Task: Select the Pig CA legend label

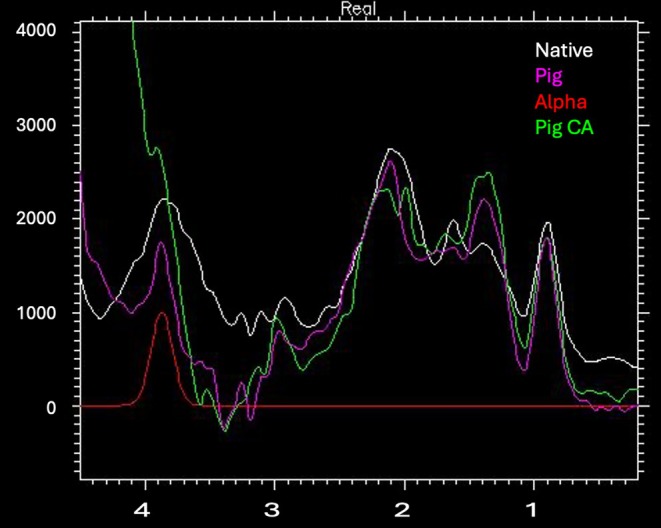Action: click(x=564, y=127)
